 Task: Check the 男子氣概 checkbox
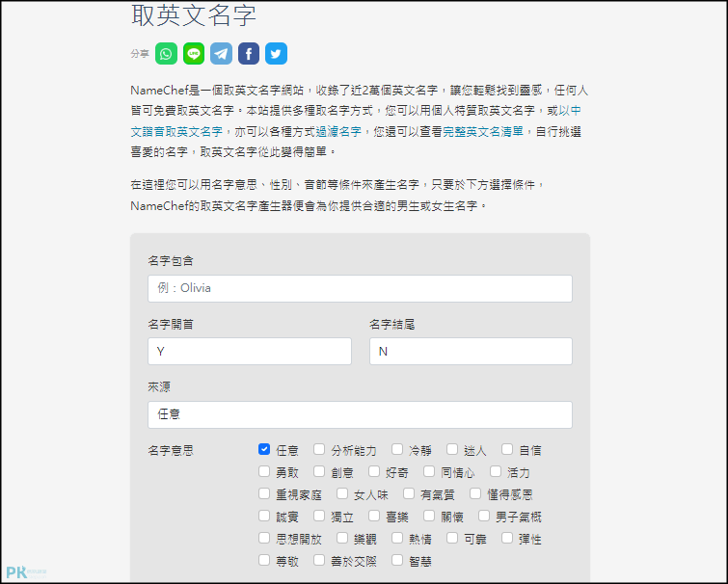(484, 516)
